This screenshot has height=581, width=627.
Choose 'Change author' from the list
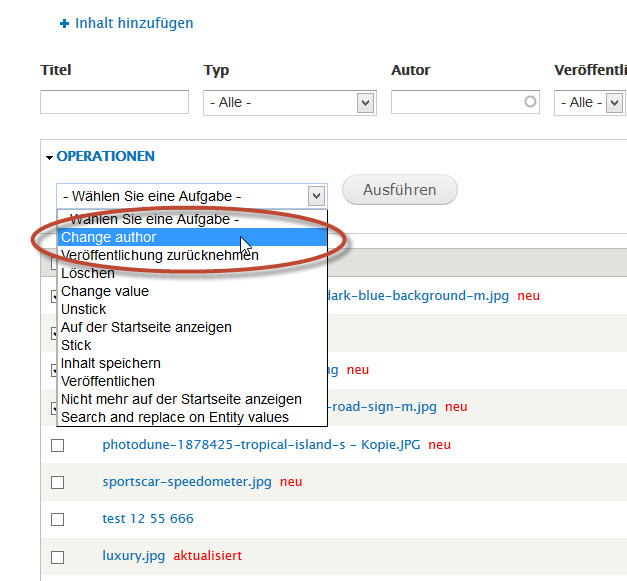point(108,238)
